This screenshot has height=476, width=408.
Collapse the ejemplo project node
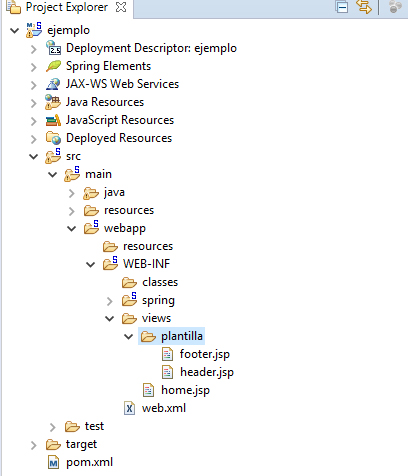(x=14, y=31)
